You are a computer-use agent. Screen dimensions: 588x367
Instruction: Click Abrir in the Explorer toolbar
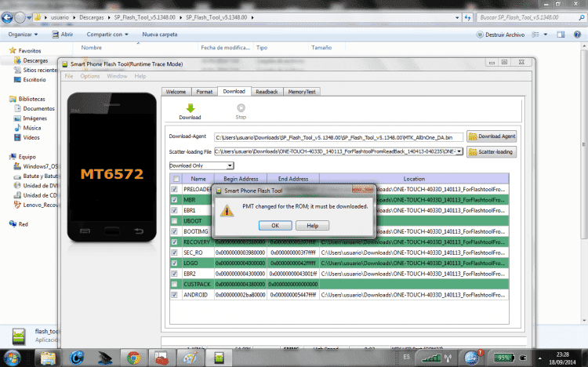[x=63, y=35]
